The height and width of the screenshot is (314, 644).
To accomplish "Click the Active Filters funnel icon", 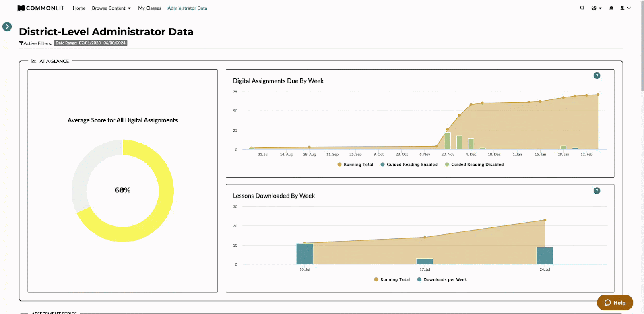I will 21,43.
